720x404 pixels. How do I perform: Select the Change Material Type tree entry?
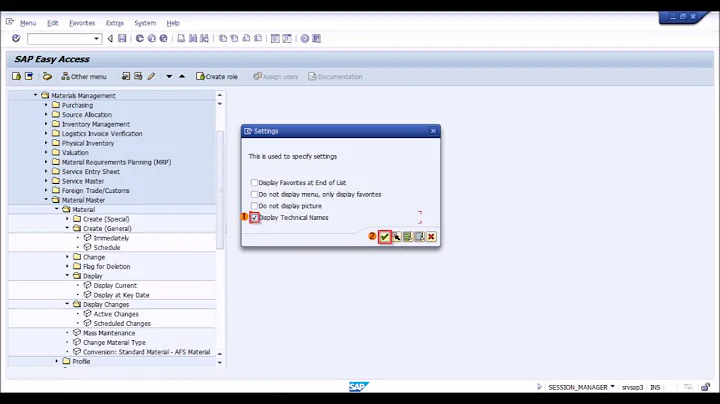tap(114, 342)
